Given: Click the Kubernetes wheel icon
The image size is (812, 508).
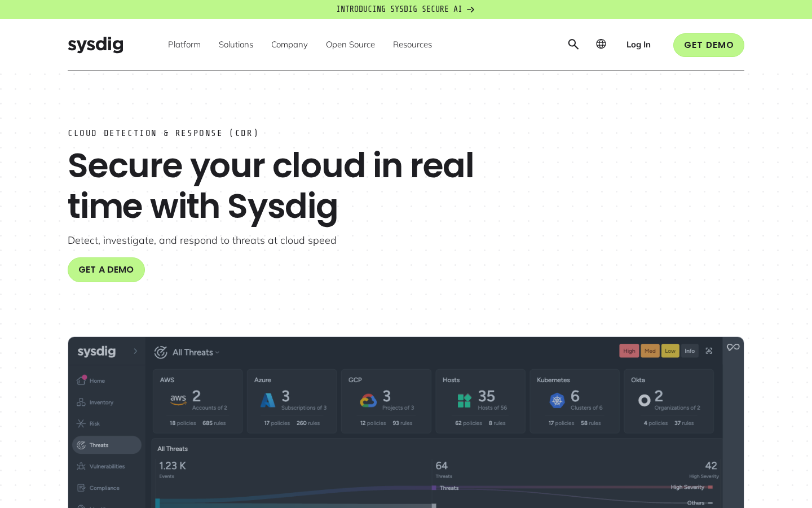Looking at the screenshot, I should pos(557,401).
